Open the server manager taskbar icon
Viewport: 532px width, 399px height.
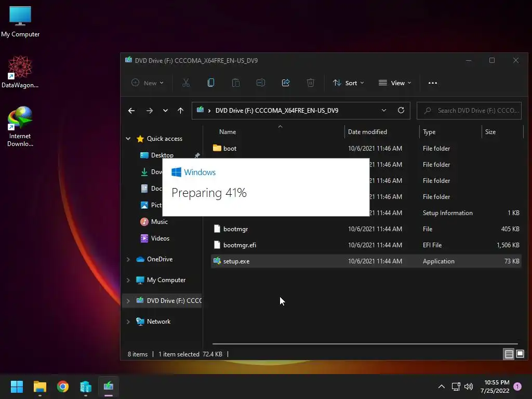[x=86, y=387]
